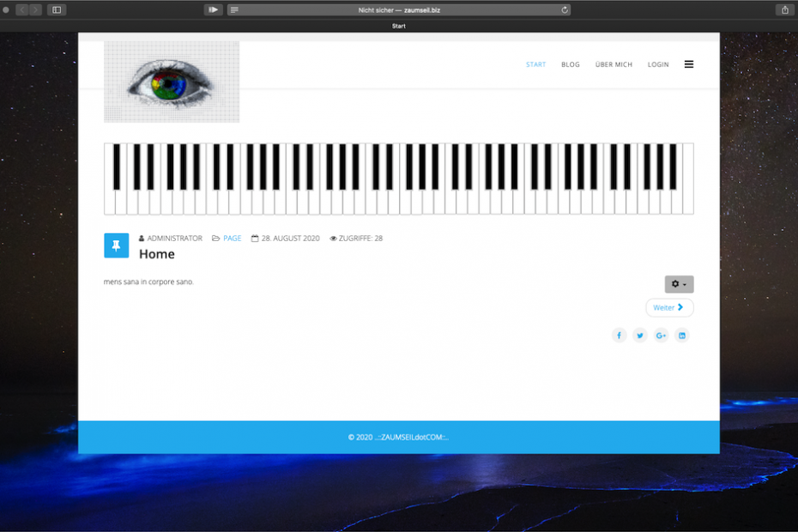Go to the START menu item
Screen dimensions: 798x532
click(535, 64)
